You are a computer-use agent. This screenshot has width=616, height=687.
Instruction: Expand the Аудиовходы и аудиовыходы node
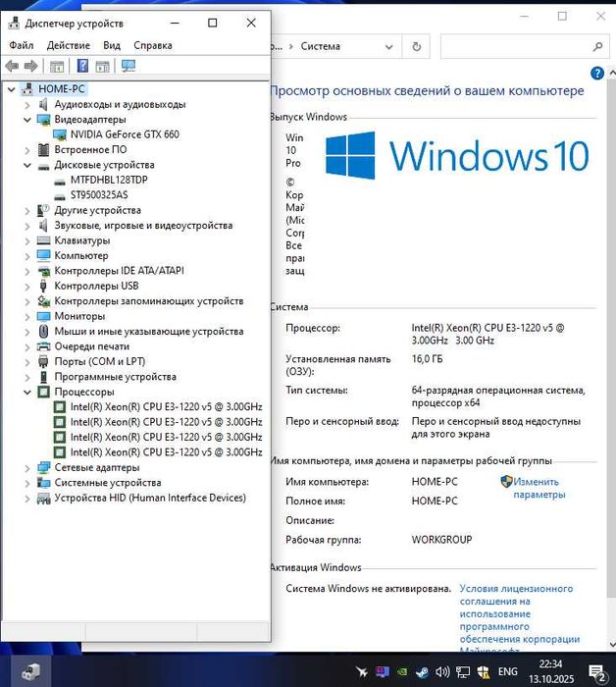click(27, 105)
